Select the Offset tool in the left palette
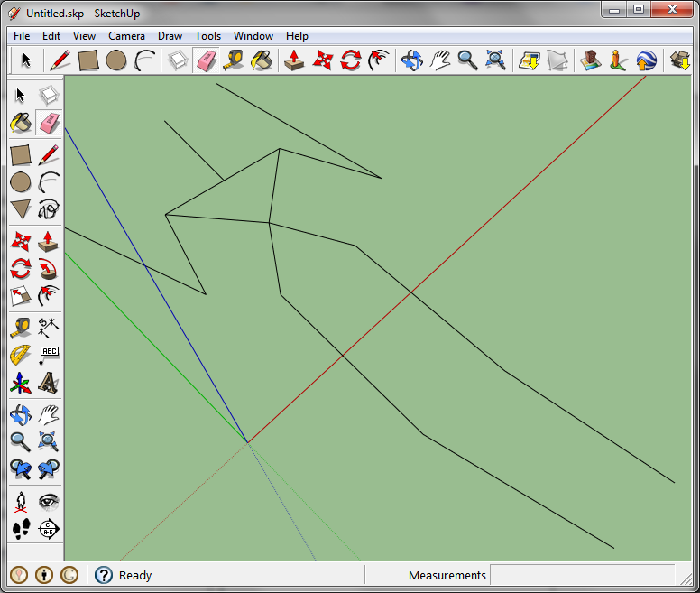Screen dimensions: 700x593 pos(48,296)
